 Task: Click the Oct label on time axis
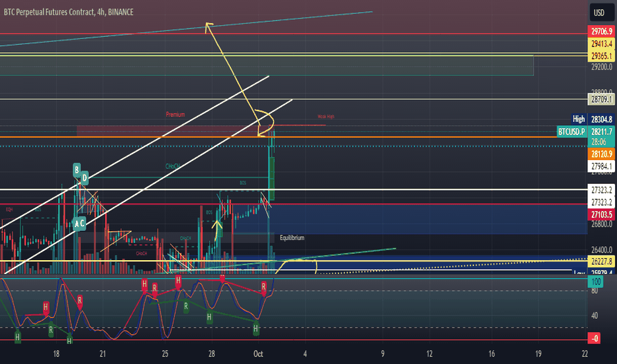[258, 353]
